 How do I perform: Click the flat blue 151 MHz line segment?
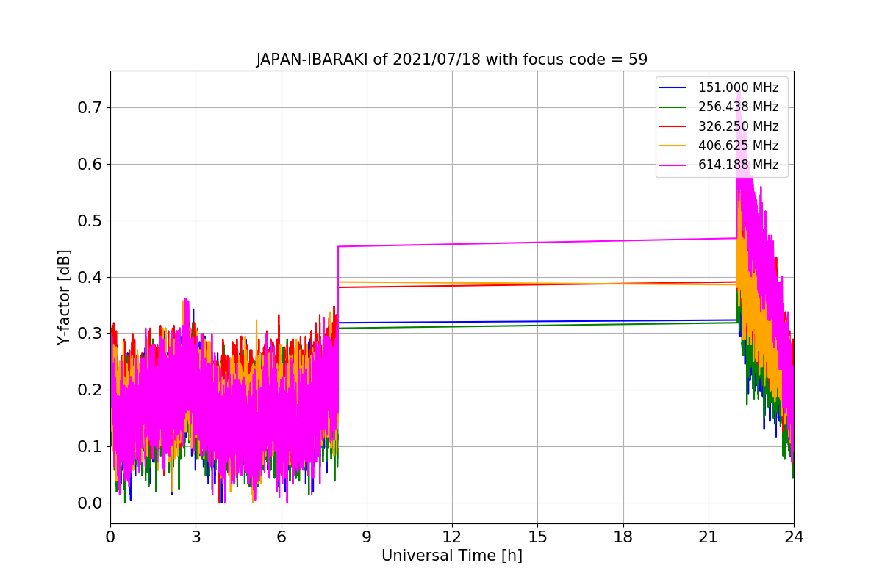pyautogui.click(x=537, y=321)
